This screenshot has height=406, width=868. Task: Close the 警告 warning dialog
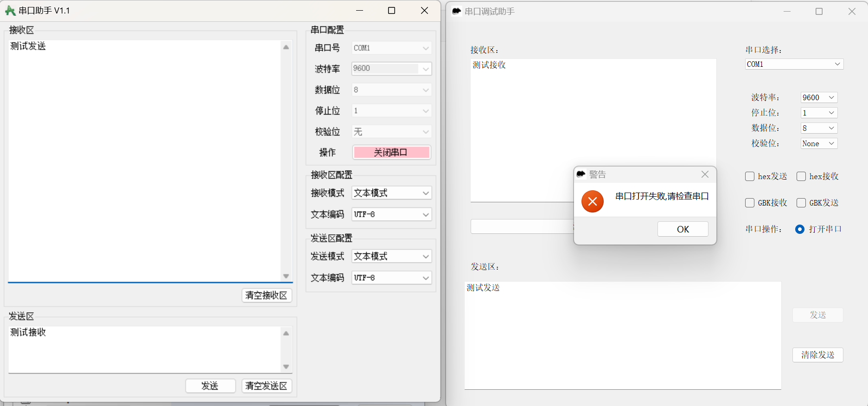(705, 174)
